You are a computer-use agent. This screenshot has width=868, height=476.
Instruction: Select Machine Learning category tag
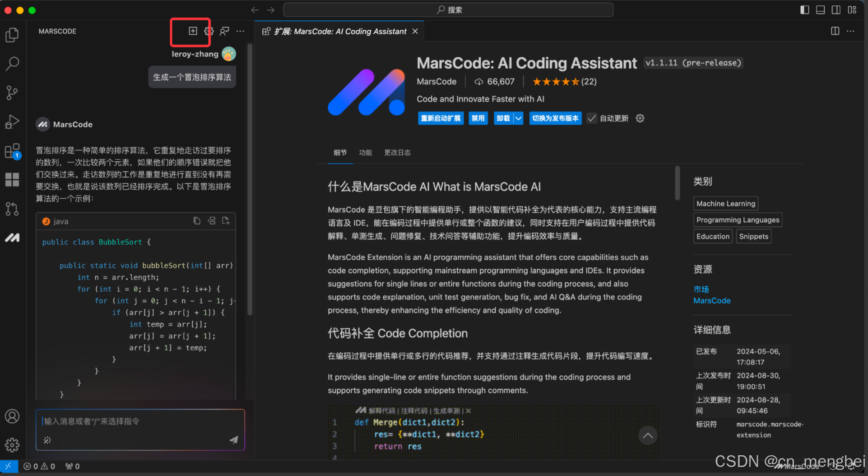coord(725,204)
